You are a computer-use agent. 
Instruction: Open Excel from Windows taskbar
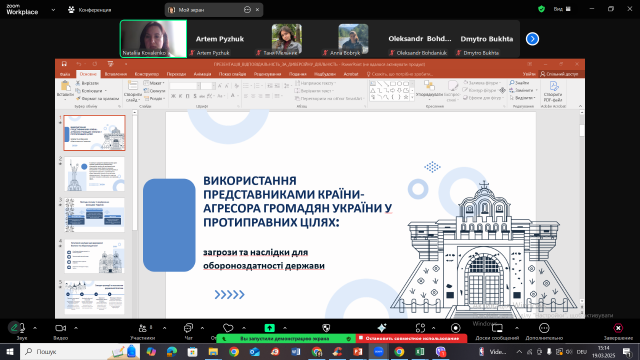pos(419,351)
